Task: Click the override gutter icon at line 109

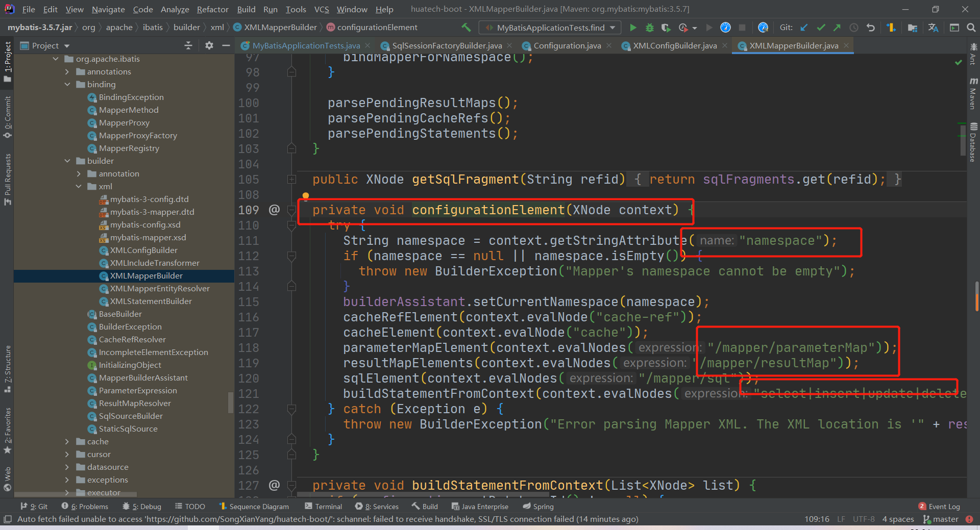Action: (274, 210)
